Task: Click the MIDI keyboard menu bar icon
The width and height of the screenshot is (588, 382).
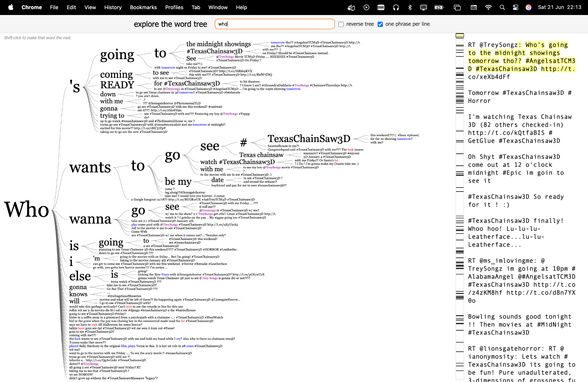Action: [x=381, y=7]
